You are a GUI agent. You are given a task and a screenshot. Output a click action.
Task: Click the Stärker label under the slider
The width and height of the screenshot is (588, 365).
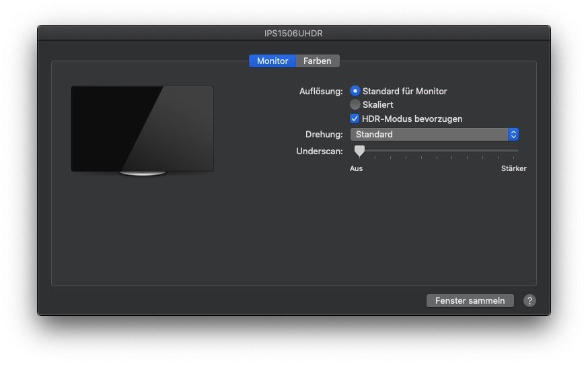point(514,168)
